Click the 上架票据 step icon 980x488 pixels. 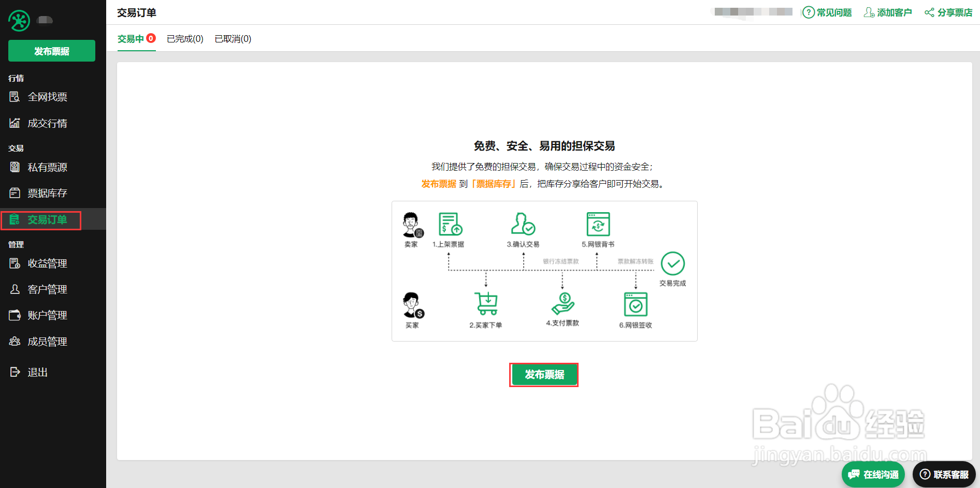tap(450, 224)
